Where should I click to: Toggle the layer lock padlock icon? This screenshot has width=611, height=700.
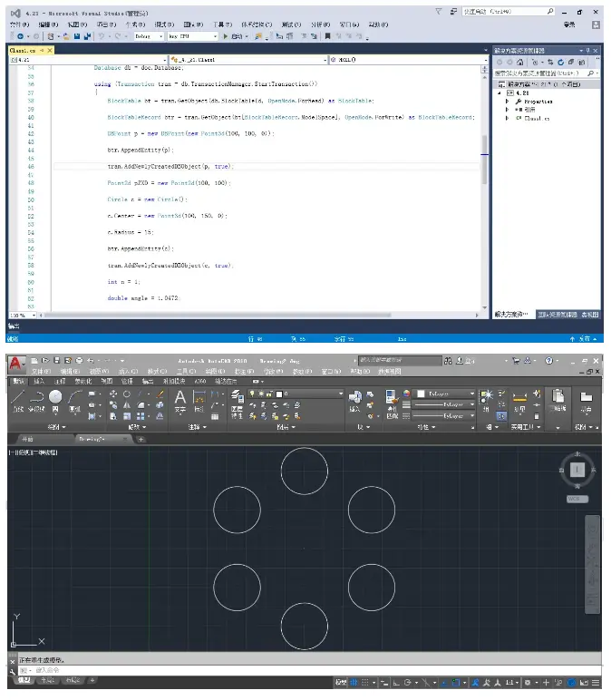269,394
